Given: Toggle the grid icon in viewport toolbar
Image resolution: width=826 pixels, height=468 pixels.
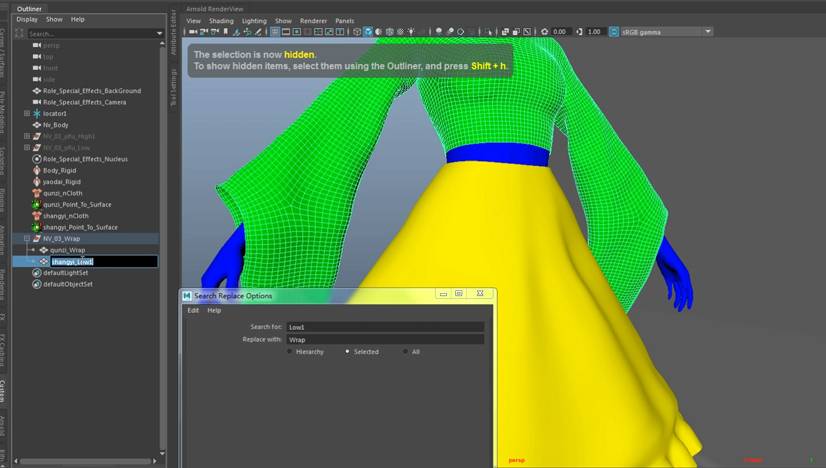Looking at the screenshot, I should [275, 32].
